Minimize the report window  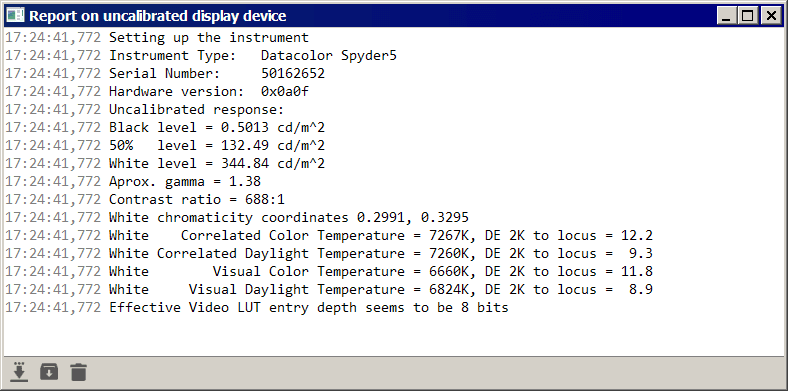pyautogui.click(x=726, y=16)
